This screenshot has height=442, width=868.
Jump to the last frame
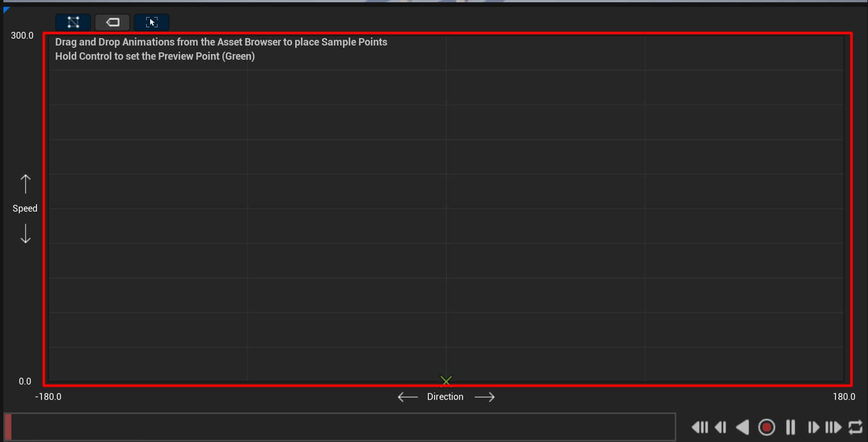(833, 427)
